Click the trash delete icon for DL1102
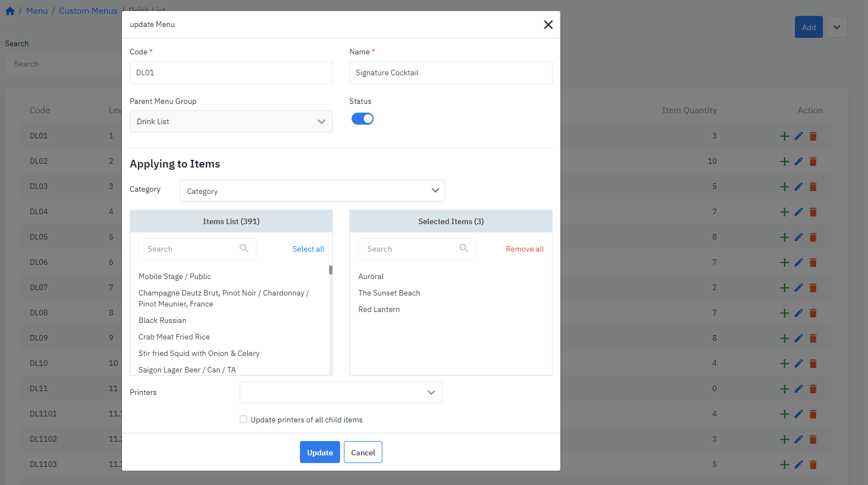Viewport: 868px width, 485px height. tap(813, 439)
